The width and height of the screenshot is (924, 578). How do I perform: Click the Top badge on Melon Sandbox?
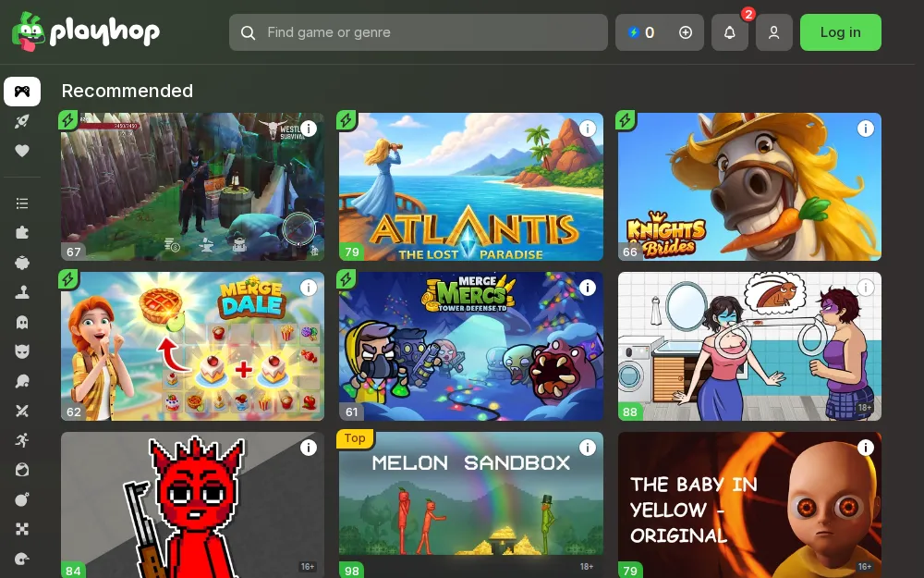tap(355, 438)
